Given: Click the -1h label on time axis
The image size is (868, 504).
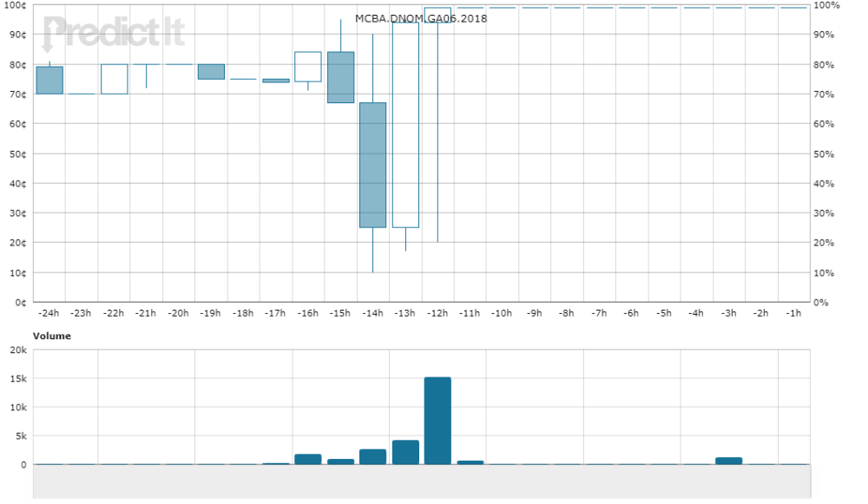Looking at the screenshot, I should coord(793,313).
